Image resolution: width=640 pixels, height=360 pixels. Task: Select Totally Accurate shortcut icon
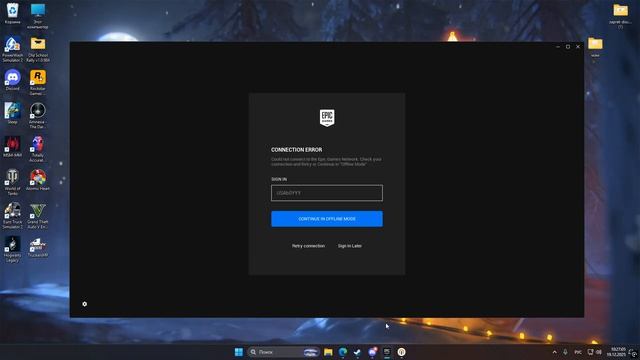click(x=38, y=149)
